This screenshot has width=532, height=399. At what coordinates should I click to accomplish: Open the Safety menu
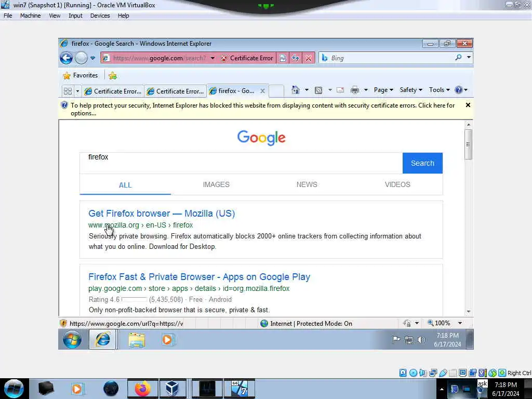[411, 90]
